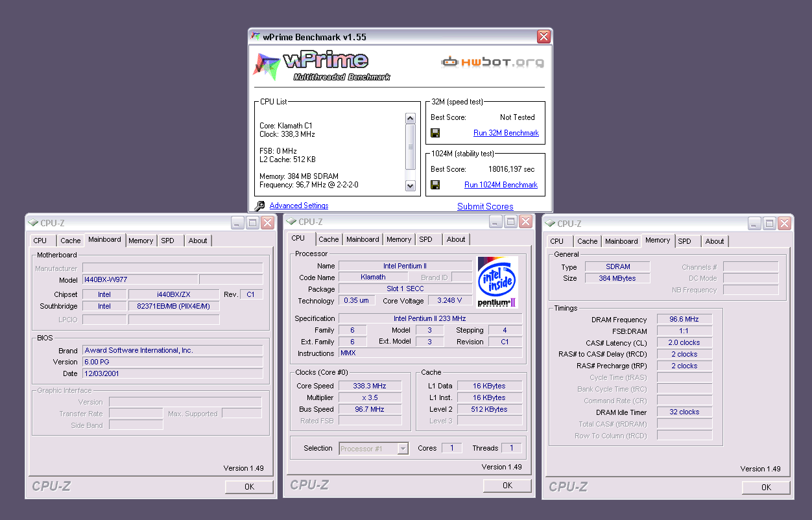Viewport: 812px width, 520px height.
Task: Click the Multiplier x 3.5 value
Action: [369, 397]
